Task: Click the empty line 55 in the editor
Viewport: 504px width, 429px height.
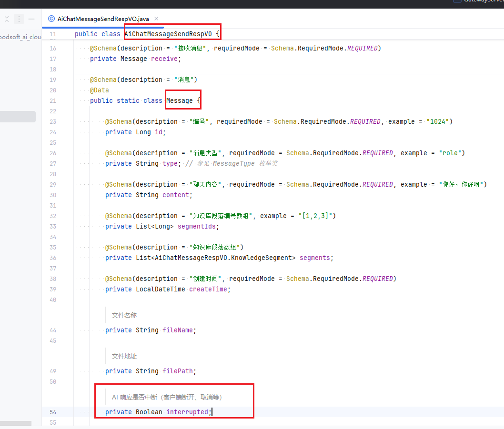Action: tap(289, 423)
